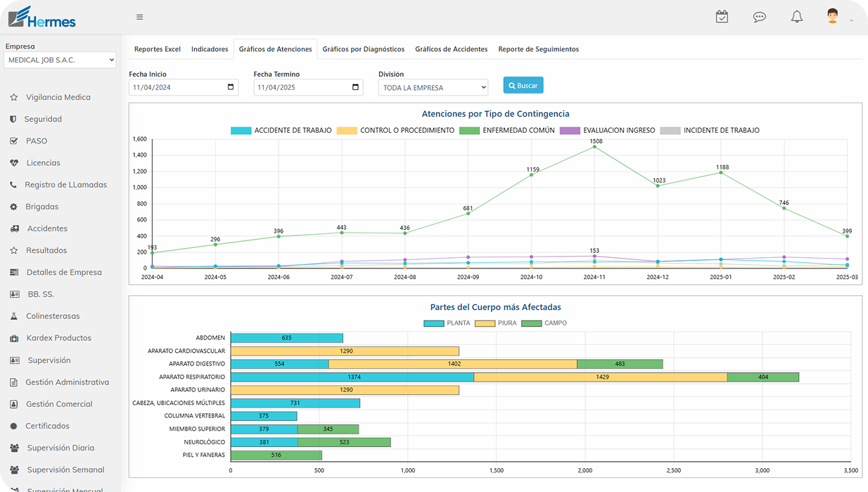Click the hamburger menu icon
The width and height of the screenshot is (868, 492).
pyautogui.click(x=140, y=17)
